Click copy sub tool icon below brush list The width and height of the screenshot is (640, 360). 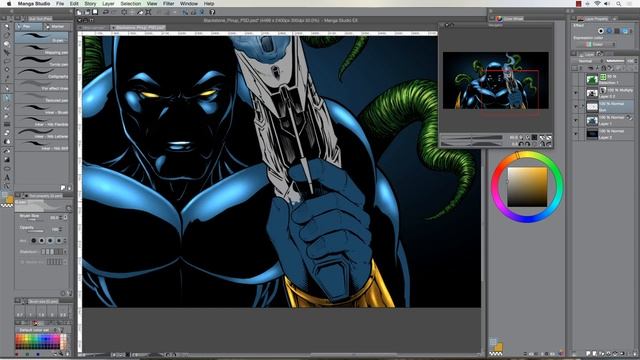[63, 188]
